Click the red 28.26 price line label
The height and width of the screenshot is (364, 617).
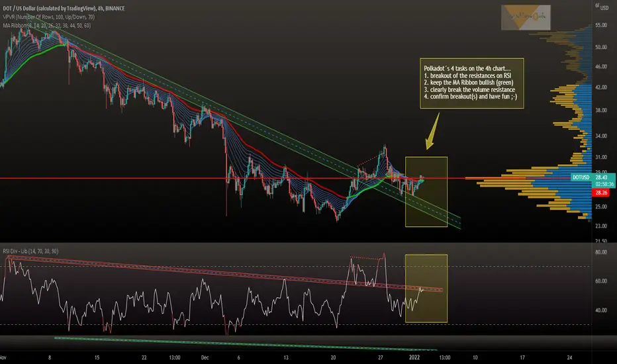[601, 193]
